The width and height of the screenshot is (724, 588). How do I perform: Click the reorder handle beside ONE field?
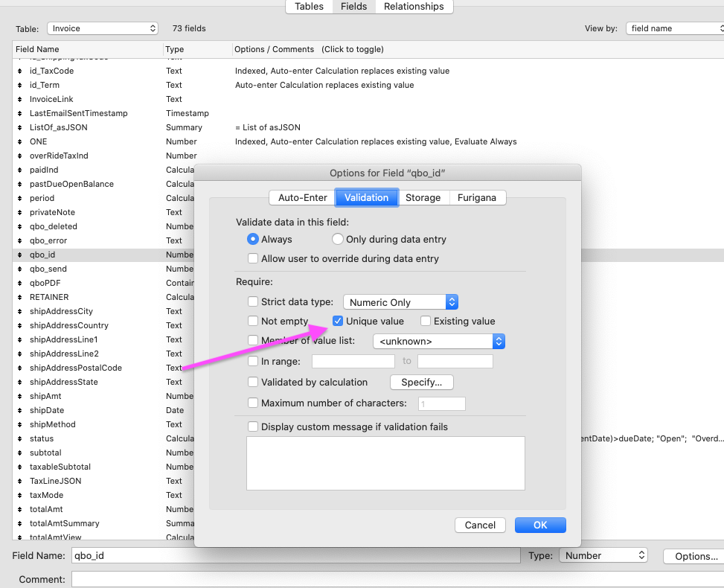point(20,142)
